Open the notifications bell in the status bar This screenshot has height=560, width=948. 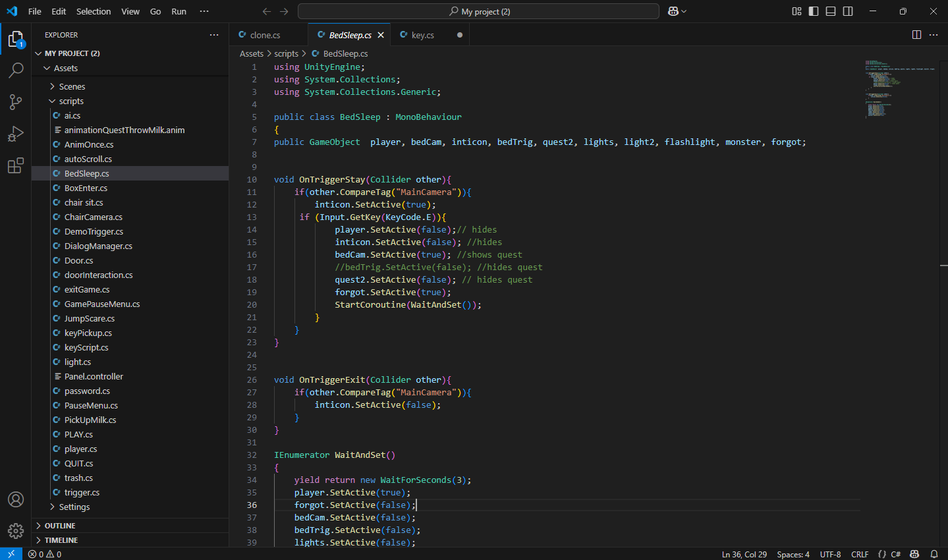pyautogui.click(x=934, y=554)
